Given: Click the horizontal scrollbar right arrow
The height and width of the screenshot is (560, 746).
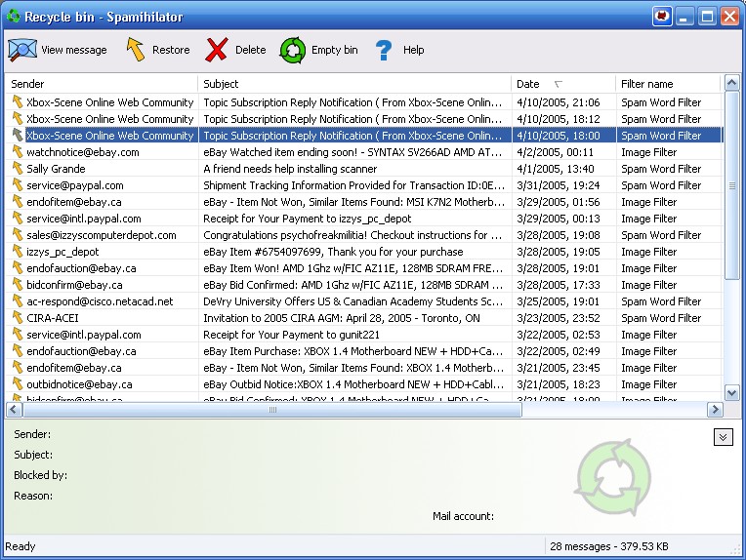Looking at the screenshot, I should [x=715, y=410].
